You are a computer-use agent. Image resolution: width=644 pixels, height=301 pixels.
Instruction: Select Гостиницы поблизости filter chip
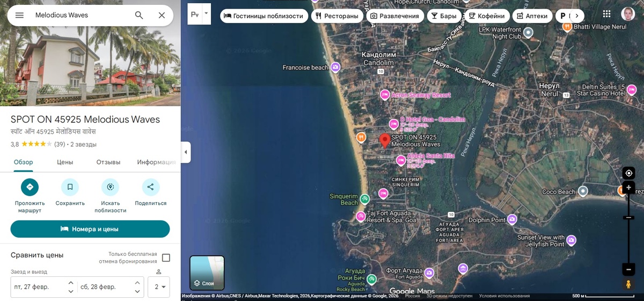point(264,16)
